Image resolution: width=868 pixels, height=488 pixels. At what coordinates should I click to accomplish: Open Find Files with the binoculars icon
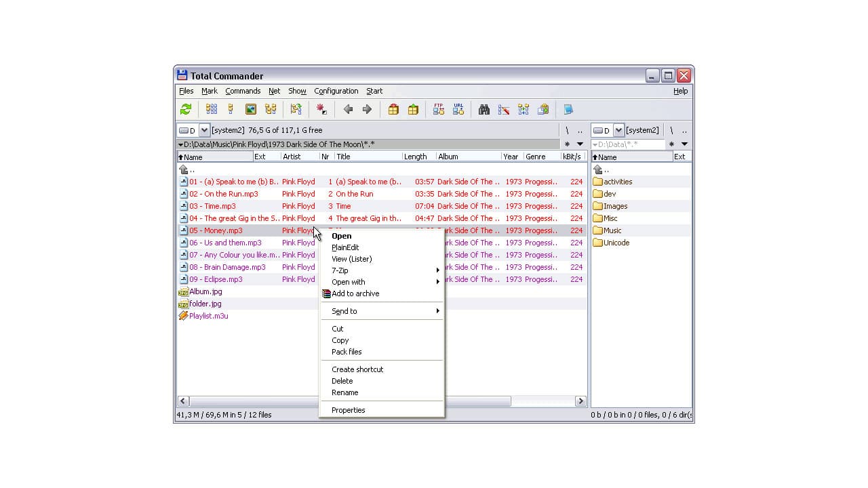(484, 109)
